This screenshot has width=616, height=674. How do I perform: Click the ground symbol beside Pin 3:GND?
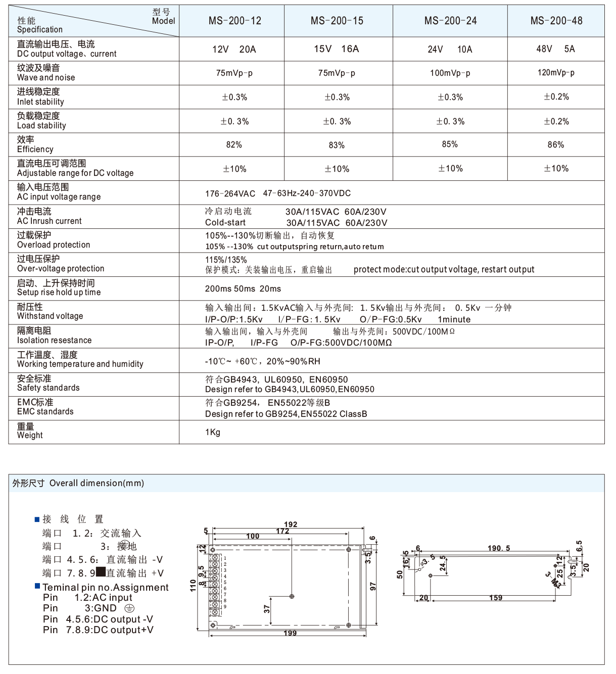(129, 609)
